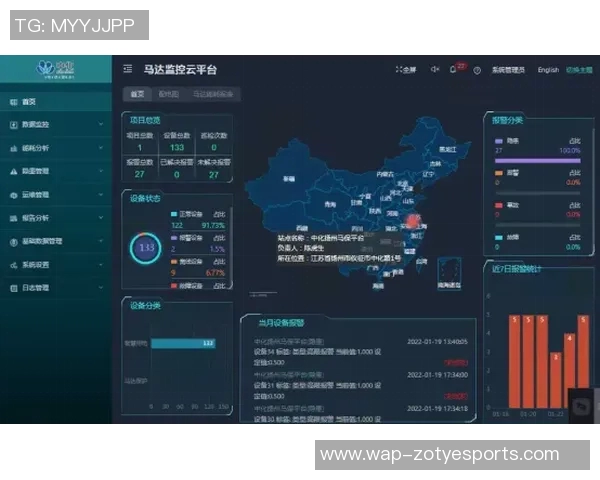Click 黑龙江 province on the map
Viewport: 600px width, 480px height.
point(447,149)
